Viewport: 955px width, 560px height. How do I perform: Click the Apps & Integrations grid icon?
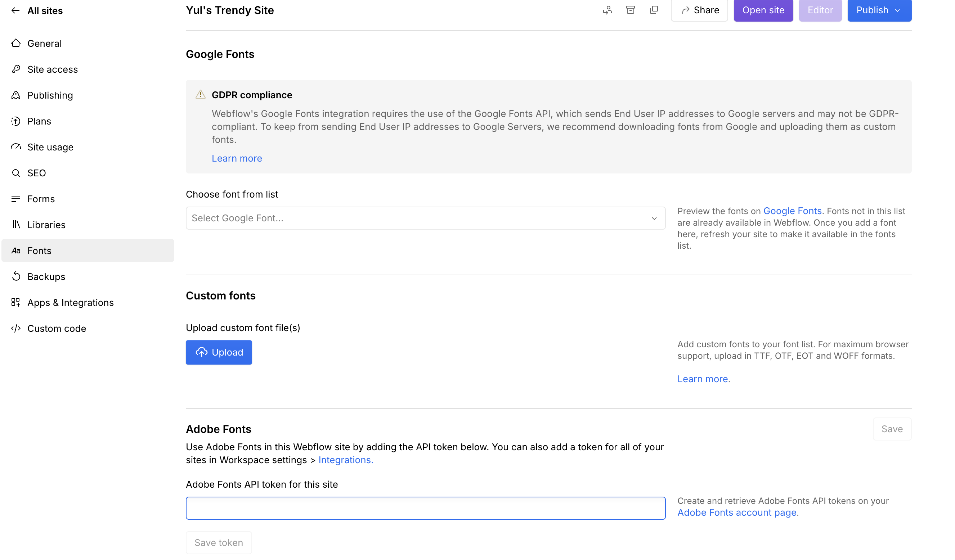coord(15,302)
